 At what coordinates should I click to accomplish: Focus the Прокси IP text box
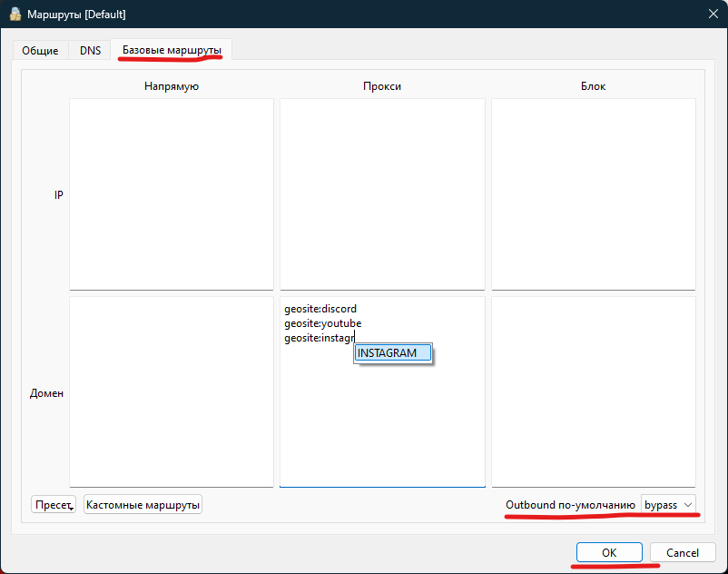(x=382, y=193)
